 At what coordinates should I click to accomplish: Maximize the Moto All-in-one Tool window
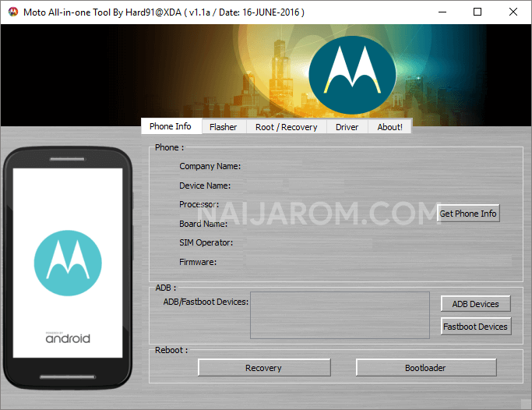click(477, 12)
